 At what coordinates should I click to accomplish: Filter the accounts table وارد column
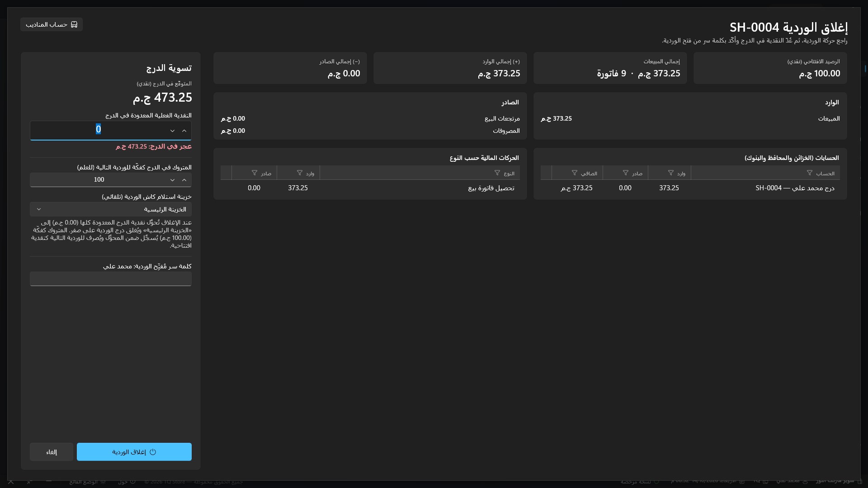[x=670, y=173]
